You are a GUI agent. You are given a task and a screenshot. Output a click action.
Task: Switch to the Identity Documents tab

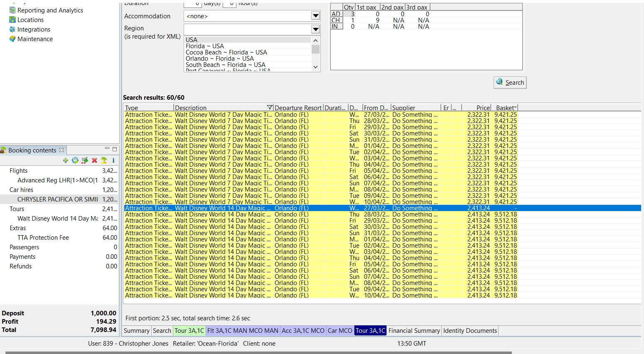point(470,331)
